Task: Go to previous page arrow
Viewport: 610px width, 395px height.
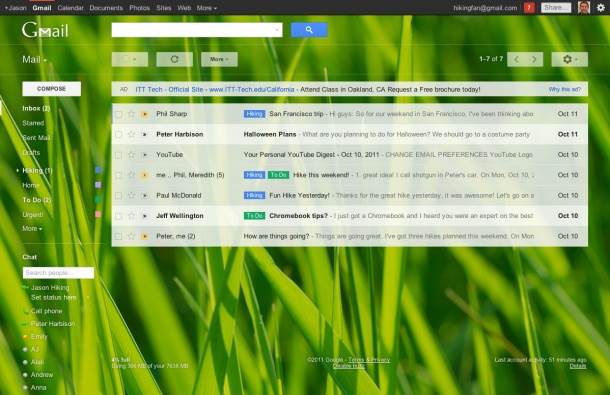Action: tap(516, 60)
